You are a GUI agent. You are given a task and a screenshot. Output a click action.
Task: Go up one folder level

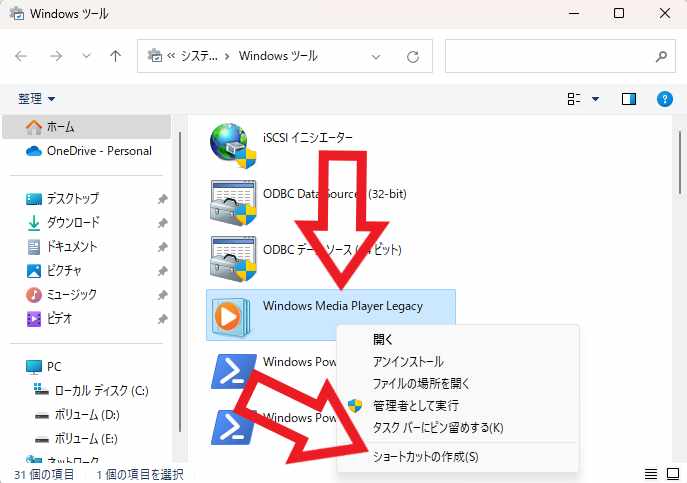point(115,56)
